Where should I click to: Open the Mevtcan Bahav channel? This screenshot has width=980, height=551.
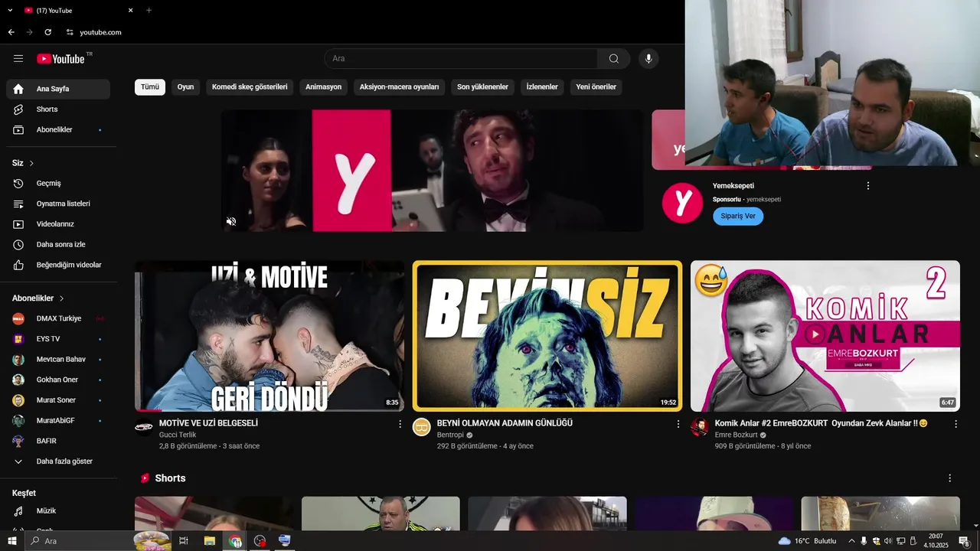[x=58, y=360]
